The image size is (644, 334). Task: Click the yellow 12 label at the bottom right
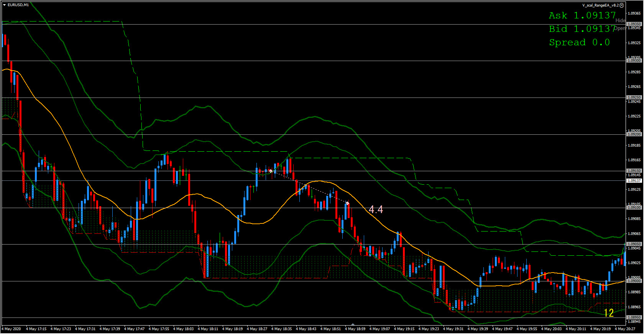pyautogui.click(x=609, y=313)
